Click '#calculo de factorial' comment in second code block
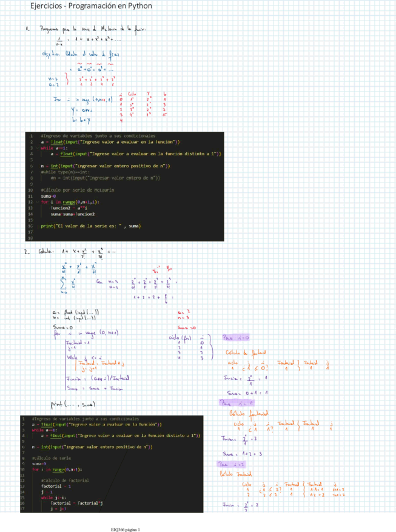Screen dimensions: 396x532 [x=65, y=480]
